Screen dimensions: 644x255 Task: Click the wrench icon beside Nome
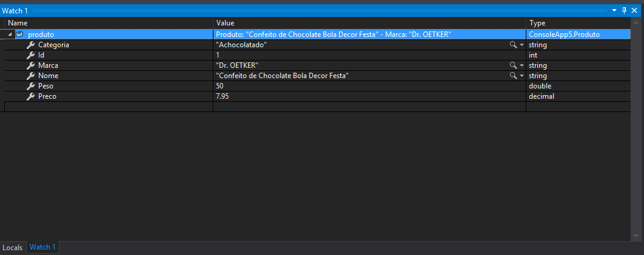point(30,76)
